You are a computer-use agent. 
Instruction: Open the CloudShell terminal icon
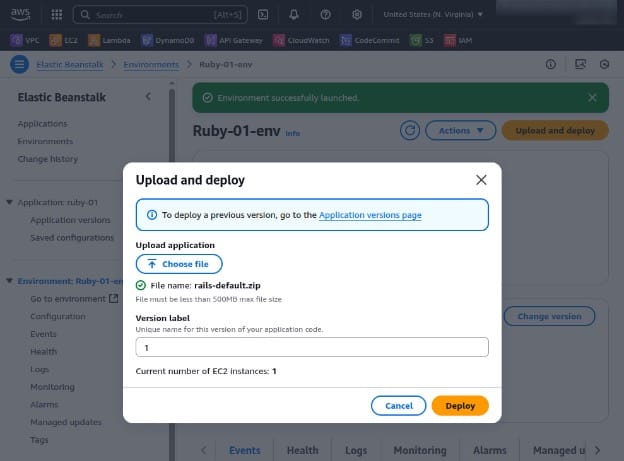click(x=263, y=15)
